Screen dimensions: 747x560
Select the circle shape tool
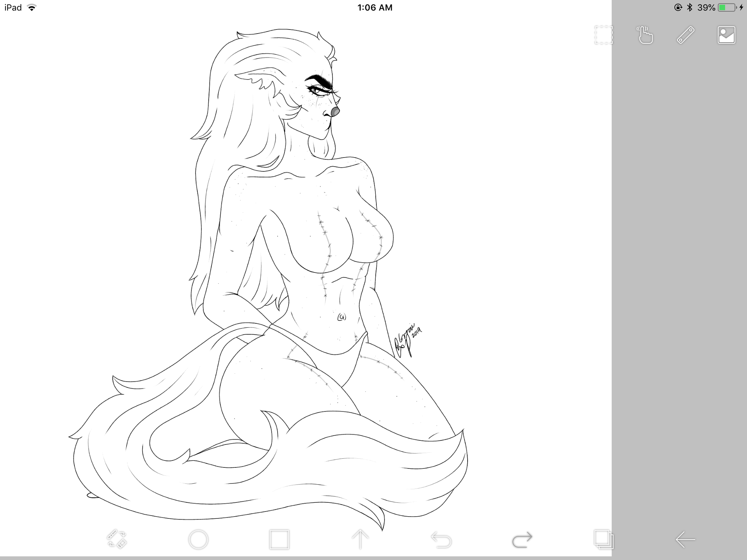(x=198, y=540)
